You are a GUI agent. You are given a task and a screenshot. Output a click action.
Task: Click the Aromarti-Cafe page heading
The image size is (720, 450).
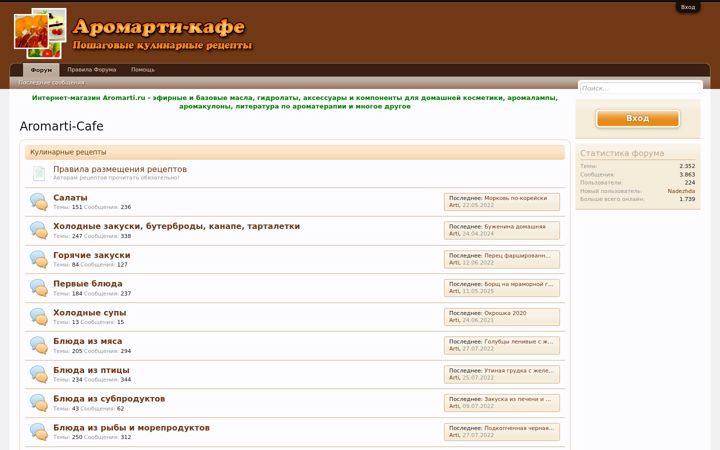coord(62,126)
